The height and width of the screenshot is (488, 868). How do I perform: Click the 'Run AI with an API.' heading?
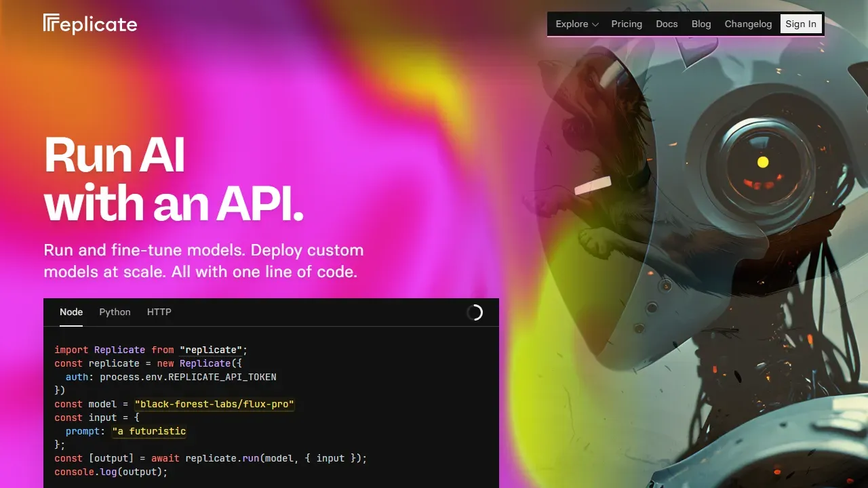pos(174,179)
